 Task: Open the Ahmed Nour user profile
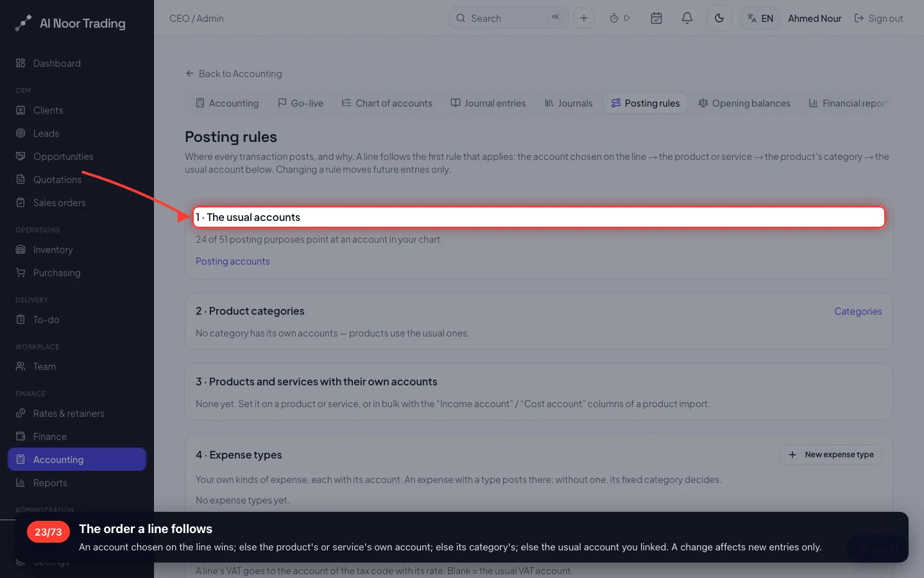(814, 19)
